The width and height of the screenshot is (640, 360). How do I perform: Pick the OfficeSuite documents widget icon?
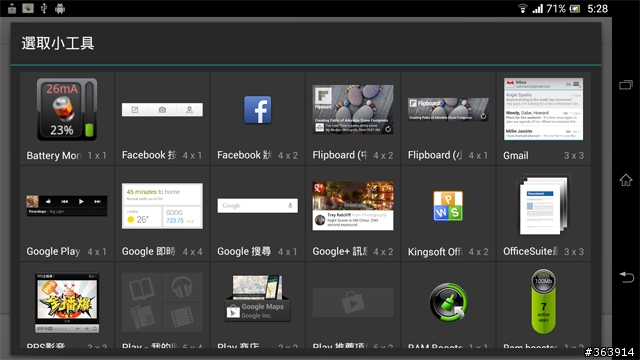(543, 205)
